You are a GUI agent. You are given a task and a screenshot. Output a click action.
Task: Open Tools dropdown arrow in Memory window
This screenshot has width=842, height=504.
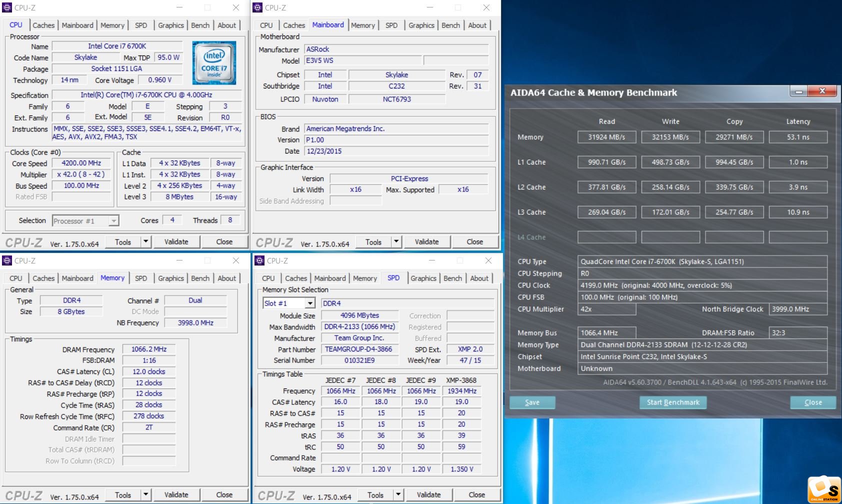(x=145, y=495)
